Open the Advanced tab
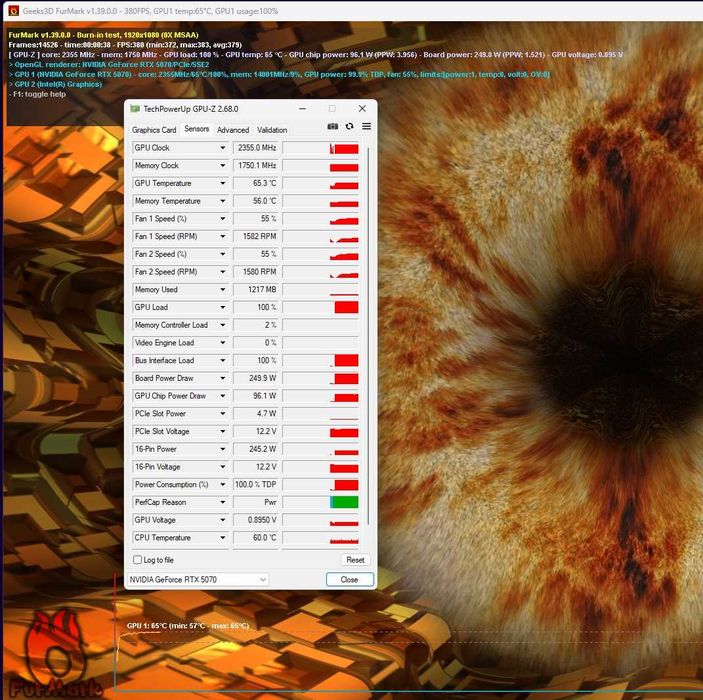 (x=233, y=130)
